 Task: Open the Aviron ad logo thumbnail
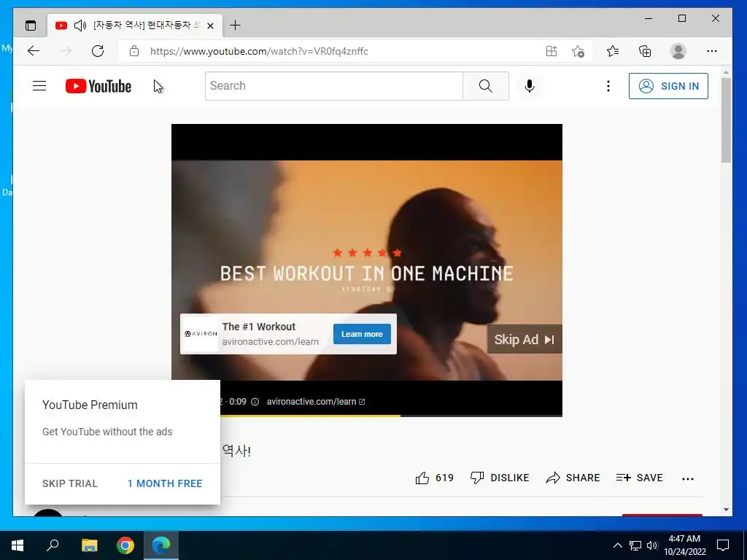[201, 334]
